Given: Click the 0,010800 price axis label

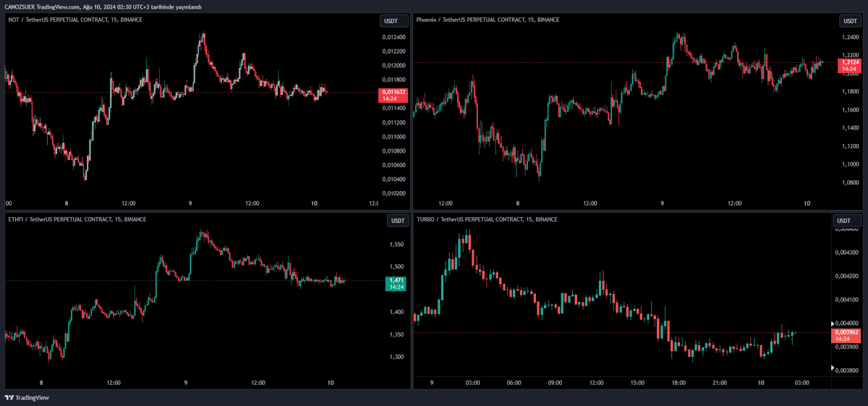Looking at the screenshot, I should tap(393, 151).
